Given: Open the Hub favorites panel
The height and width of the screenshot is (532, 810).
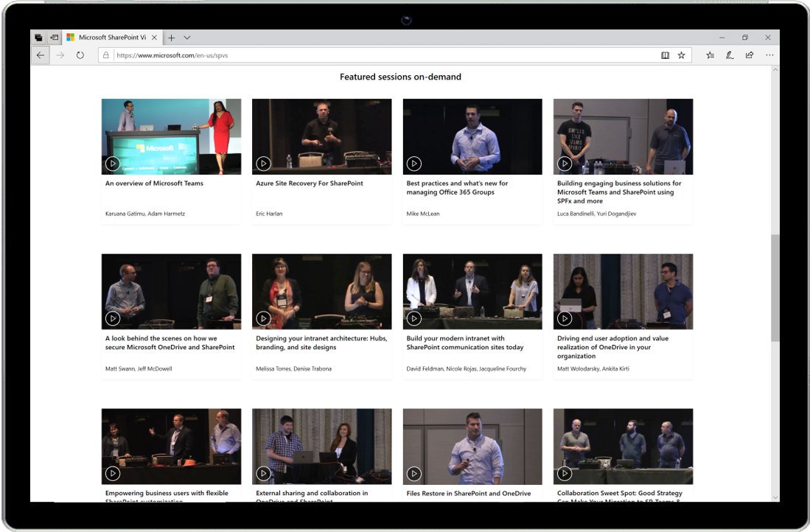Looking at the screenshot, I should click(709, 55).
